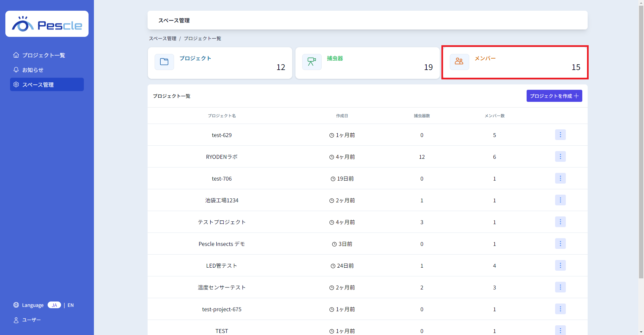Click the プロジェクトを作成 button
Viewport: 644px width, 335px height.
click(x=554, y=96)
